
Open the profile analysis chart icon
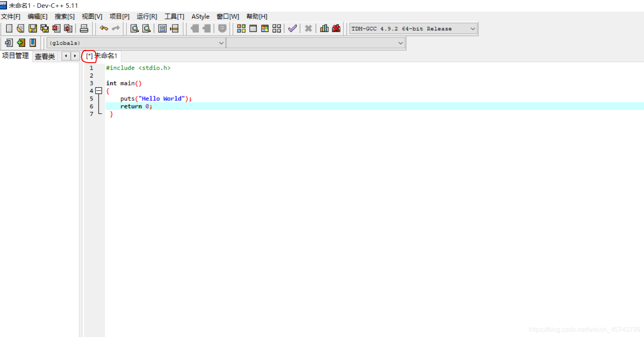[324, 28]
